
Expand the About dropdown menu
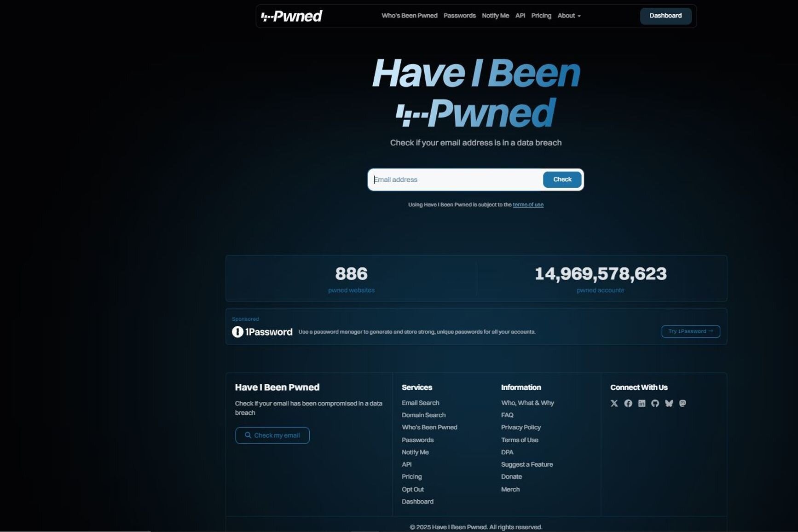[x=569, y=16]
